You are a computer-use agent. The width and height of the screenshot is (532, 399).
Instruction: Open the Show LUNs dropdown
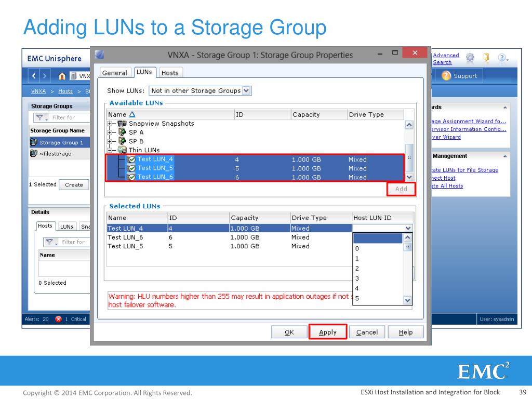point(246,90)
